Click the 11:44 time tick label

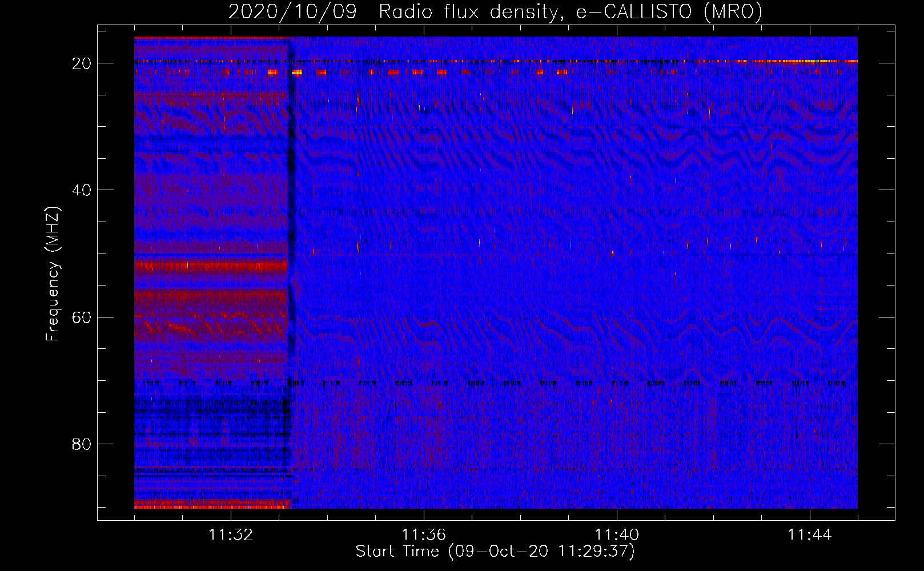[810, 535]
